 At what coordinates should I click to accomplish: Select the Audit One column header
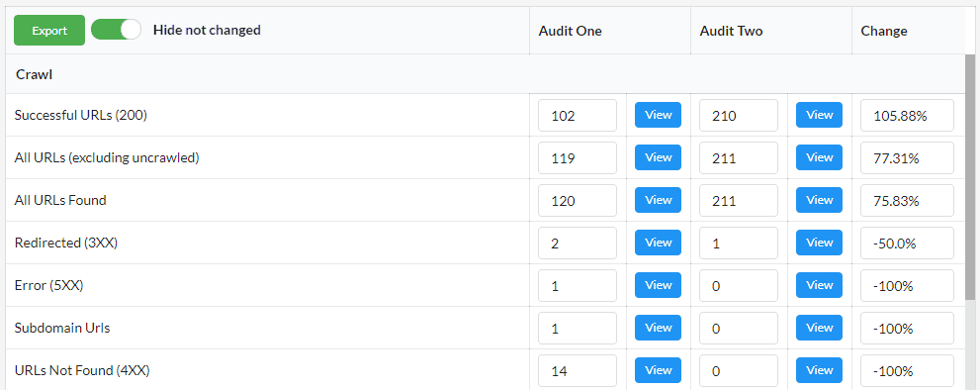pos(570,31)
